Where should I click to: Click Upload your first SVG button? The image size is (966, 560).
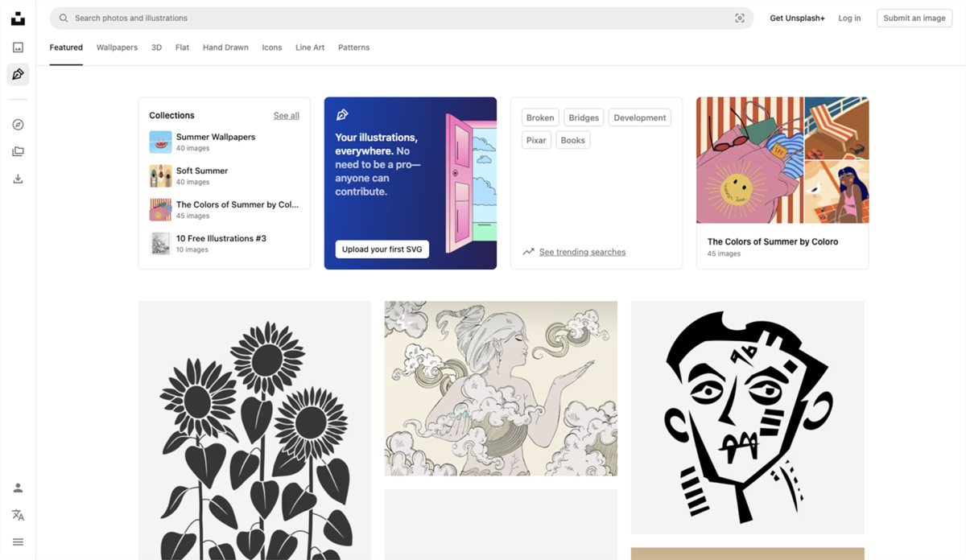coord(382,249)
